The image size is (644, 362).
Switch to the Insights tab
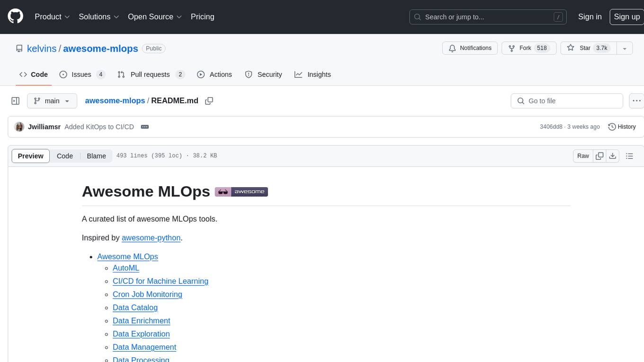313,74
